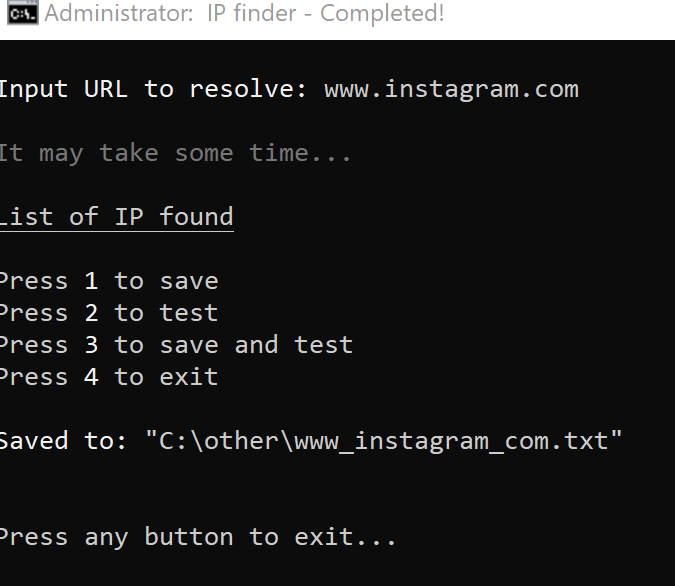Image resolution: width=675 pixels, height=586 pixels.
Task: Click the window title 'IP finder - Completed!'
Action: click(x=325, y=13)
